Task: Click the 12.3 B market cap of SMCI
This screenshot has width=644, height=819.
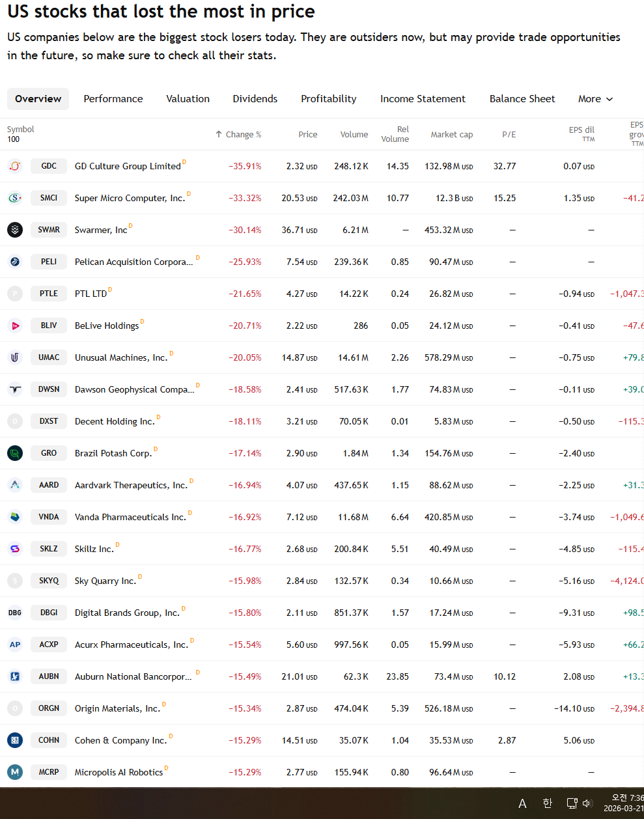Action: pyautogui.click(x=455, y=198)
